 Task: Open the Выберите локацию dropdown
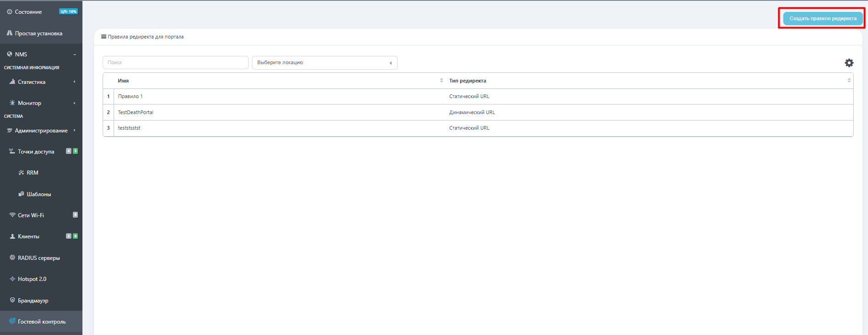click(324, 63)
